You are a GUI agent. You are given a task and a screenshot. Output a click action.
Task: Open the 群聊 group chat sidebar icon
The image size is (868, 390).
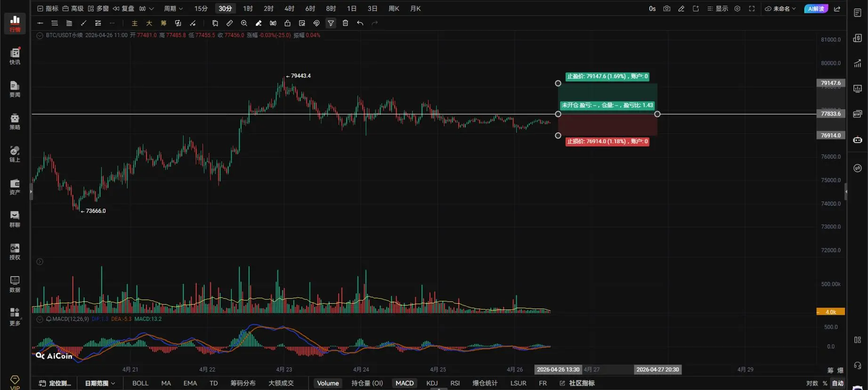point(15,219)
